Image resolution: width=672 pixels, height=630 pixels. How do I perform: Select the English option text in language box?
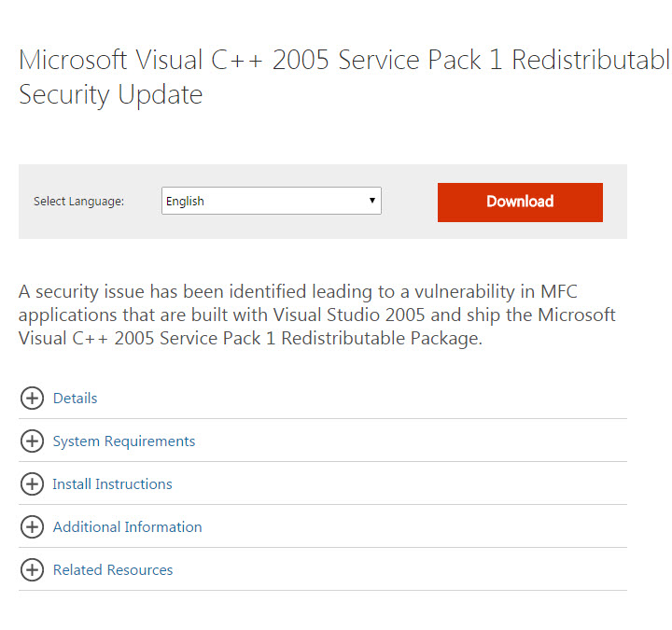point(185,201)
